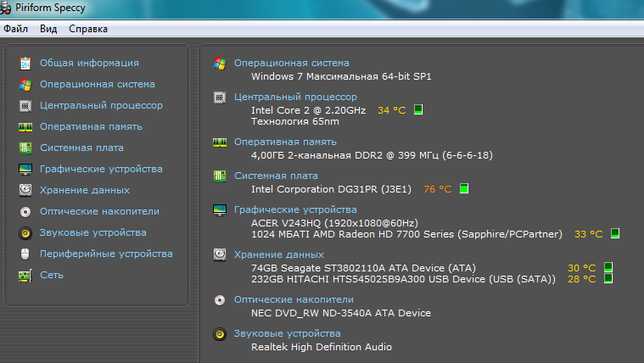Click the Графические устройства heading link in summary
This screenshot has width=644, height=363.
pos(295,209)
